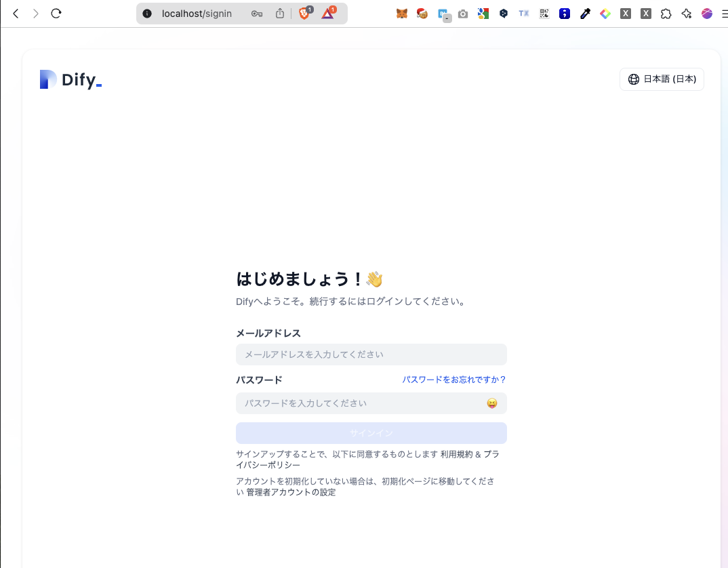Open the ColorZilla eyedropper extension
The height and width of the screenshot is (568, 728).
585,13
